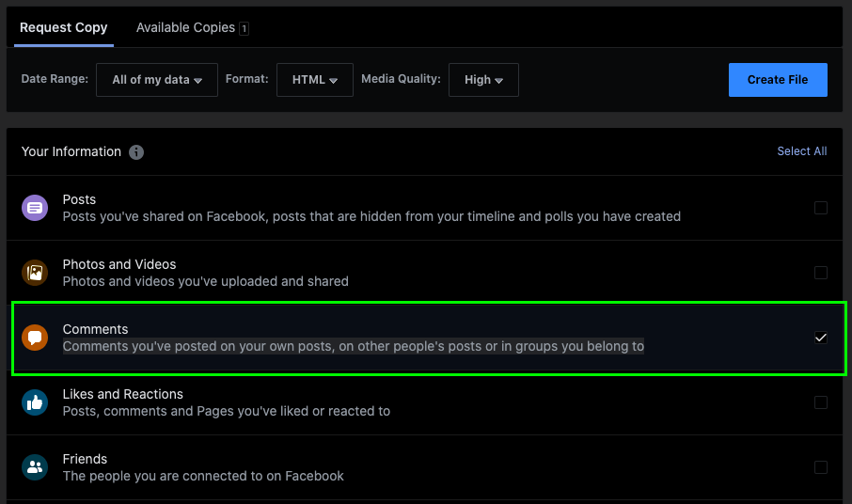Switch to the Available Copies tab
Viewport: 852px width, 504px height.
click(193, 27)
